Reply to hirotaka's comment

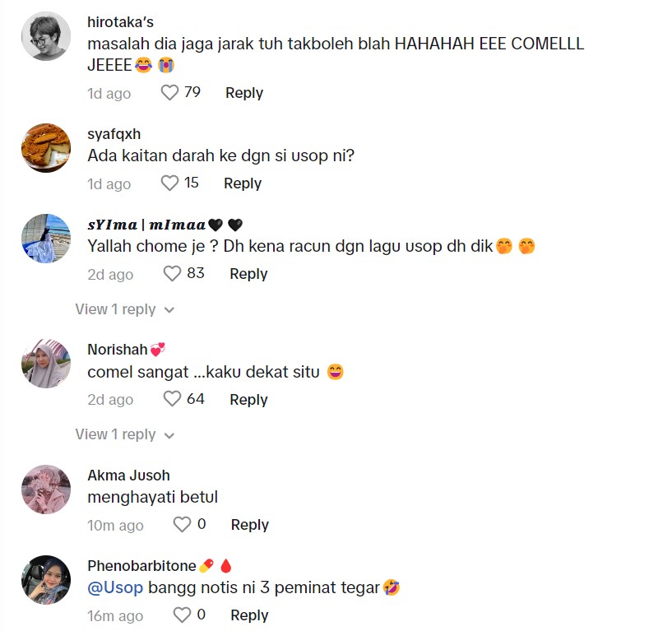(x=244, y=93)
